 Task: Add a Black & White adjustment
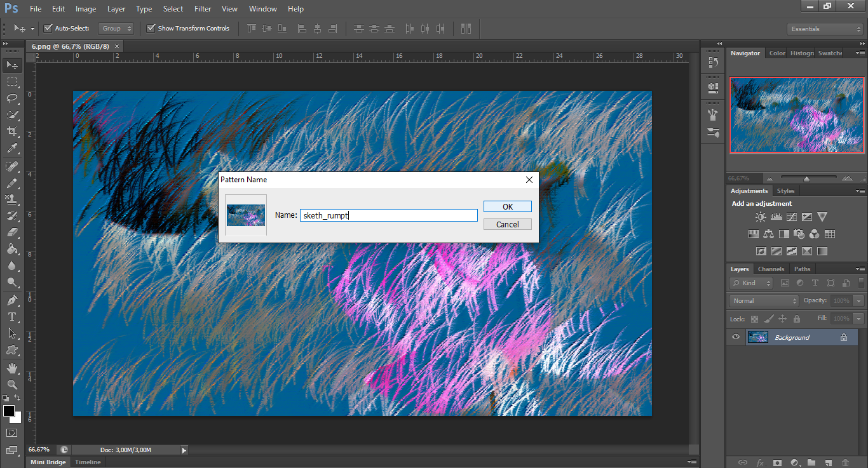784,234
